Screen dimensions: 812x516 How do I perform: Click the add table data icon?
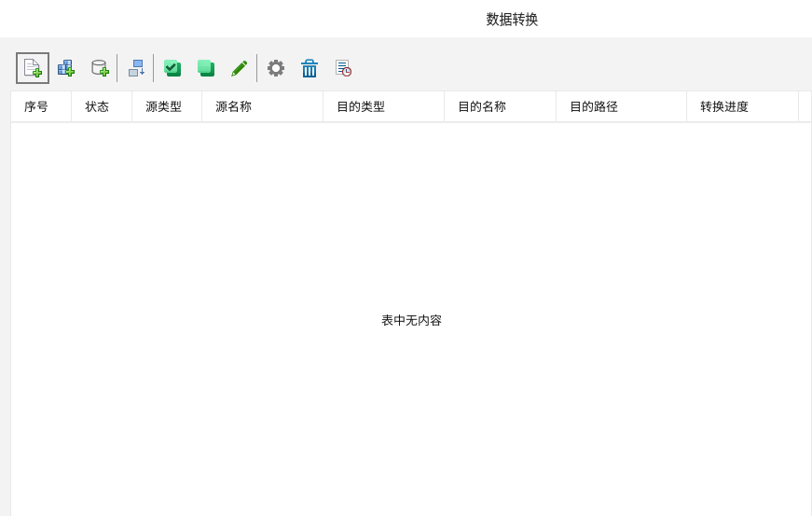(x=66, y=68)
